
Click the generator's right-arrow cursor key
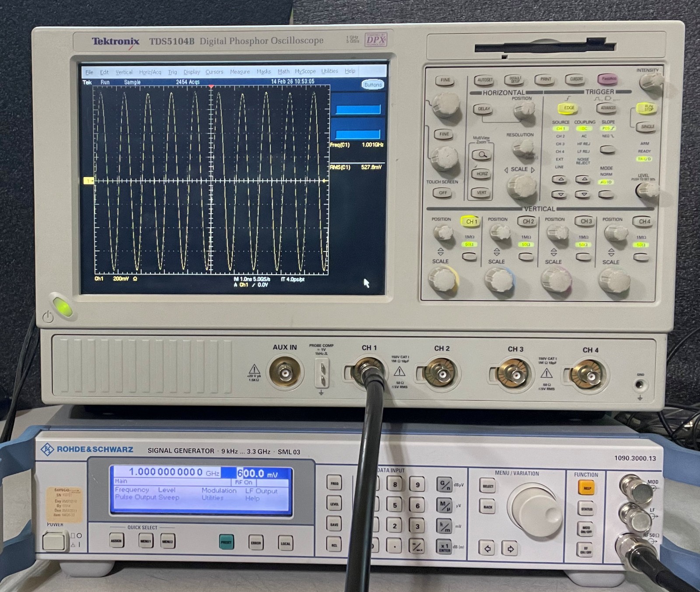click(x=510, y=548)
